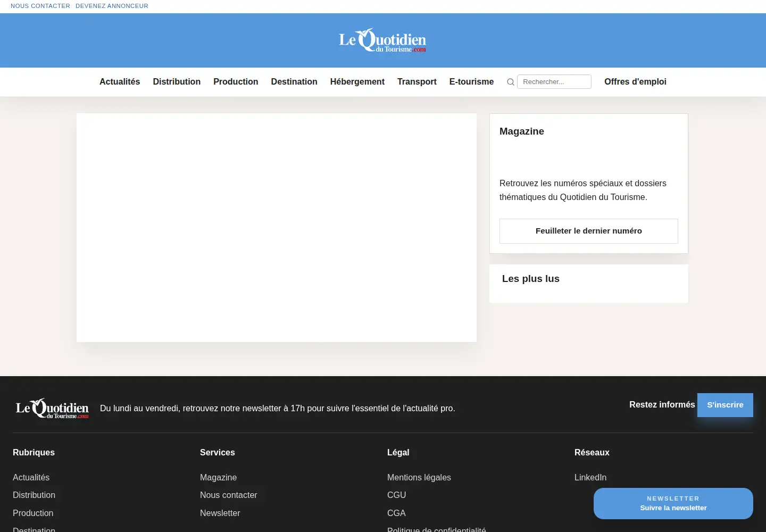Image resolution: width=766 pixels, height=532 pixels.
Task: Click the Réseaux footer heading
Action: pyautogui.click(x=592, y=452)
